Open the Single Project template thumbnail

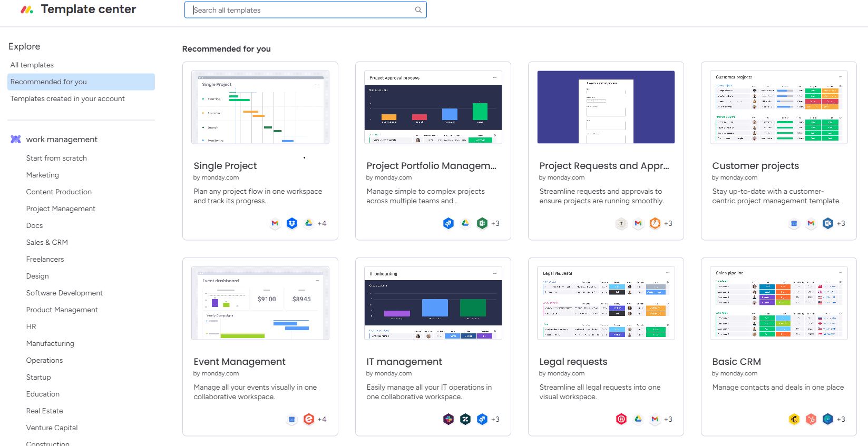click(x=260, y=107)
